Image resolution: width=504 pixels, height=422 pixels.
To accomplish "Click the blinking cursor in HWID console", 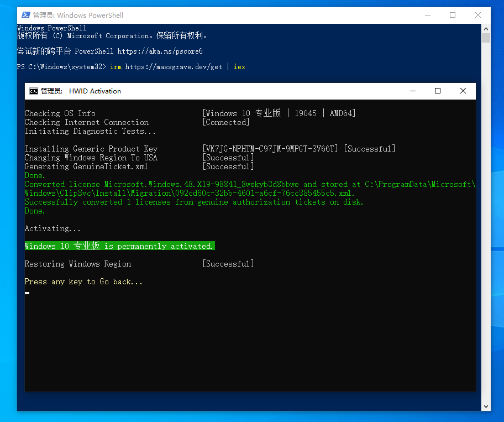I will pyautogui.click(x=27, y=293).
